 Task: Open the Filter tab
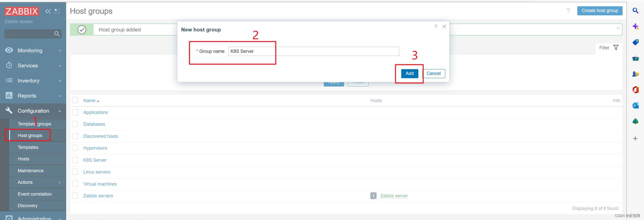point(609,48)
